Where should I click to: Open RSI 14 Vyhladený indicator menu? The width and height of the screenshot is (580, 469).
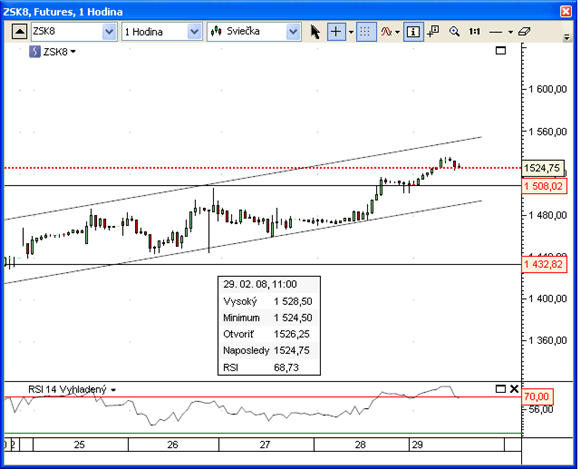coord(72,389)
